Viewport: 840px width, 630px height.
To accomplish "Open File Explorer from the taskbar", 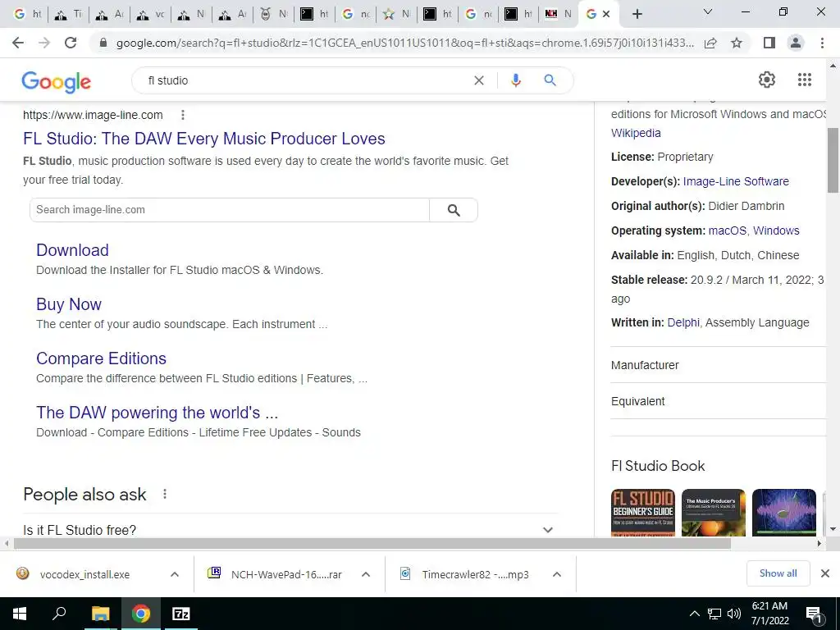I will (100, 614).
